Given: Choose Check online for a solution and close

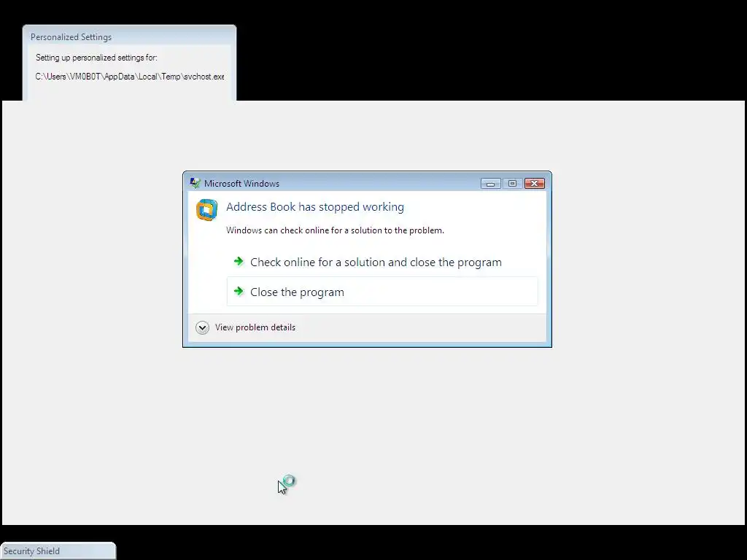Looking at the screenshot, I should [x=382, y=262].
